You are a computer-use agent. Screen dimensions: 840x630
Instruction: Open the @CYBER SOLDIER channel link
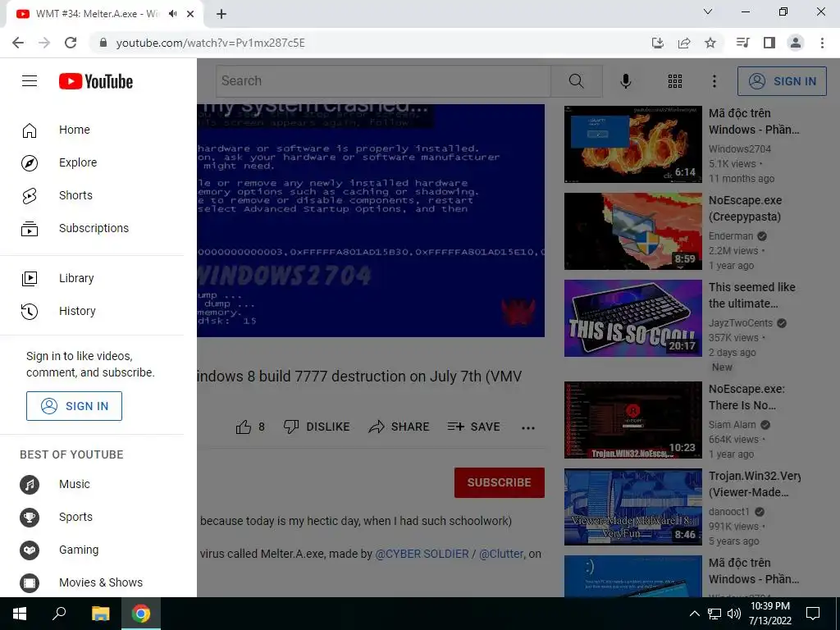[422, 554]
